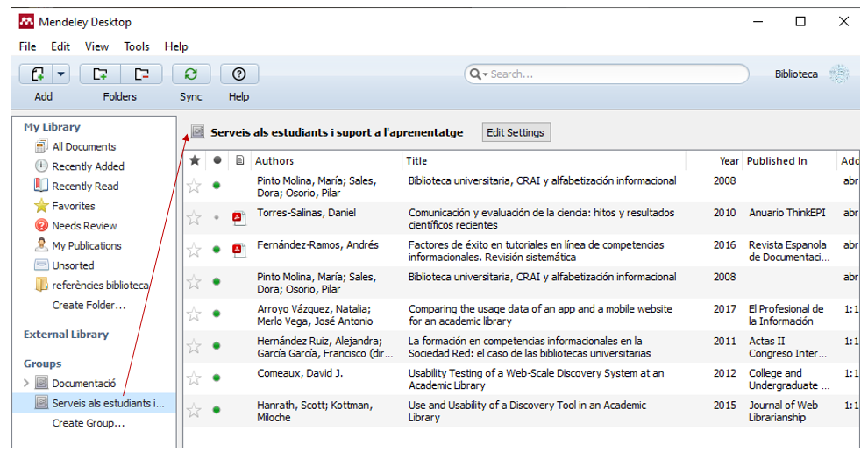Open the Tools menu
The width and height of the screenshot is (868, 459).
click(136, 46)
